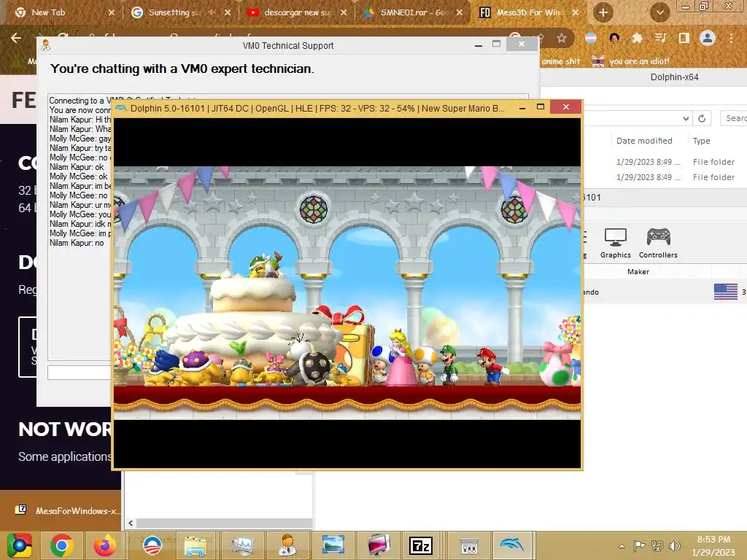Click the Dolphin logo in game window title
This screenshot has width=747, height=560.
(x=120, y=108)
